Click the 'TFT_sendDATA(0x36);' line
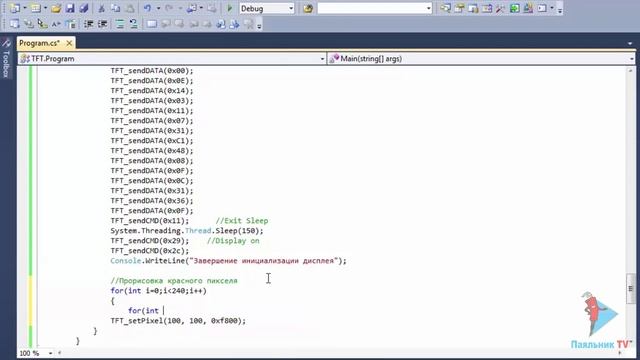Image resolution: width=640 pixels, height=360 pixels. (152, 201)
